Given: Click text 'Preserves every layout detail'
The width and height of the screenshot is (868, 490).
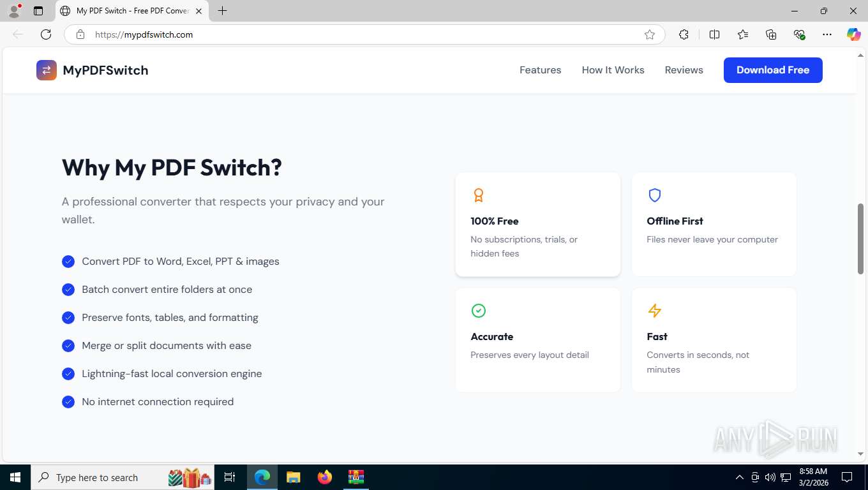Looking at the screenshot, I should coord(530,355).
